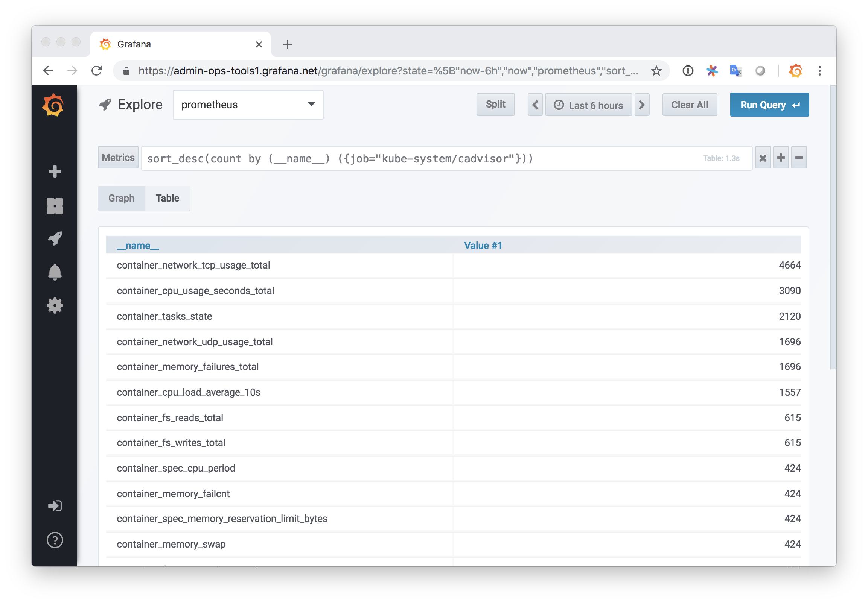Open the Dashboards grid icon

[x=55, y=206]
